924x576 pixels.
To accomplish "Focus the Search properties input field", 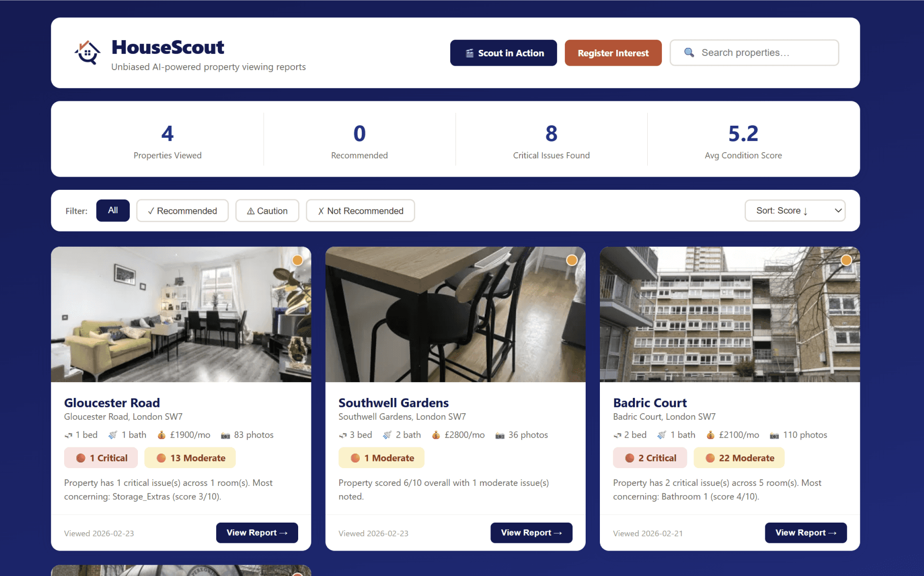I will point(754,53).
